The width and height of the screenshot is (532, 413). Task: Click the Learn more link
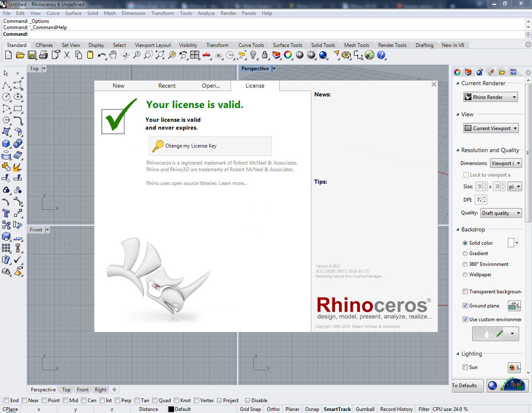point(233,183)
